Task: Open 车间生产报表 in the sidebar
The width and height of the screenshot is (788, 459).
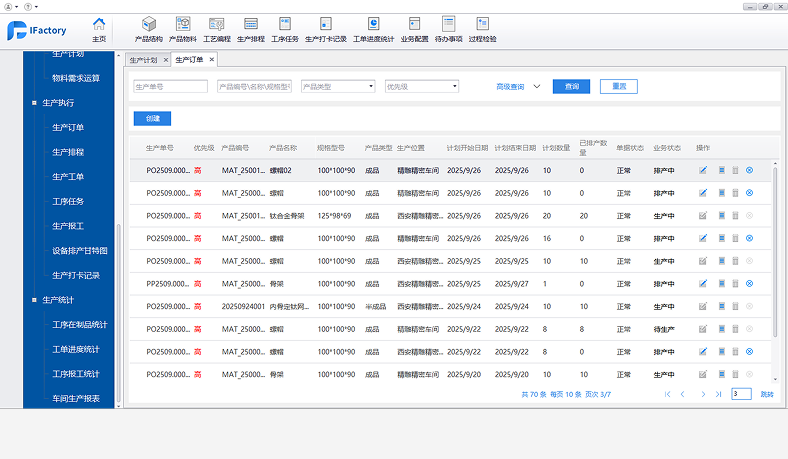Action: click(x=76, y=398)
